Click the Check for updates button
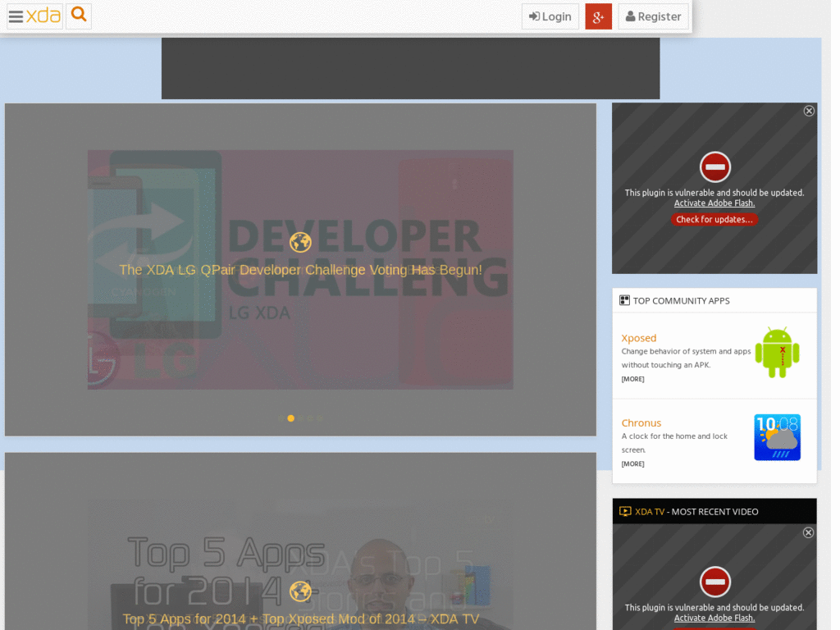 [x=714, y=219]
